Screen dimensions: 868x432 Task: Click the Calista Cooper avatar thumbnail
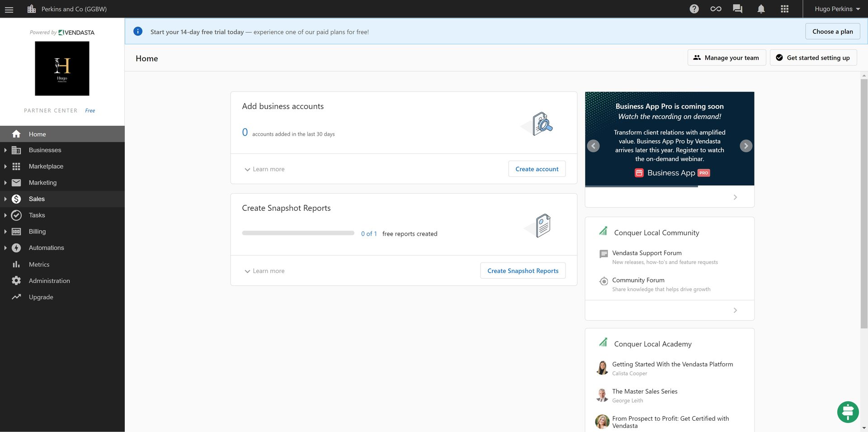coord(602,368)
